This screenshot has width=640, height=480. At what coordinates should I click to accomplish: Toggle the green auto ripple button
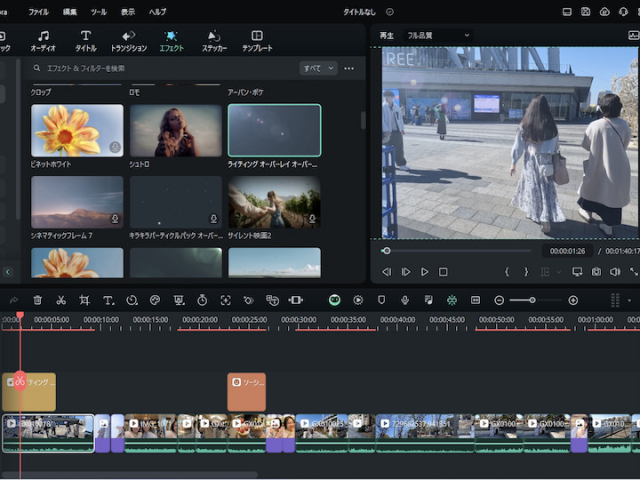click(x=334, y=300)
